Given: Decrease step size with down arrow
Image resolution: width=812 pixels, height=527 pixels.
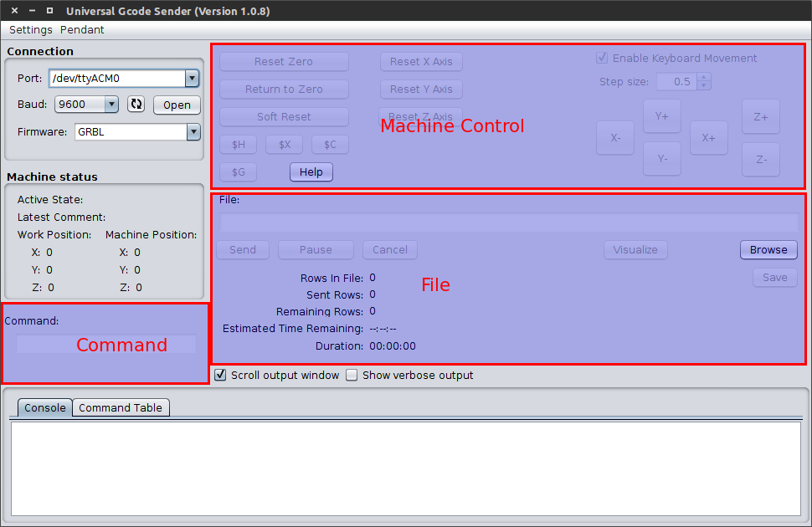Looking at the screenshot, I should tap(704, 85).
